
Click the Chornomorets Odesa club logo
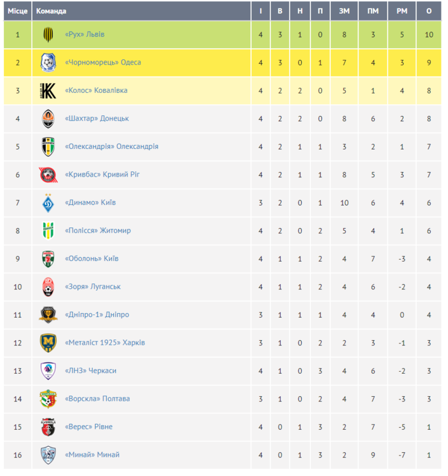click(48, 63)
